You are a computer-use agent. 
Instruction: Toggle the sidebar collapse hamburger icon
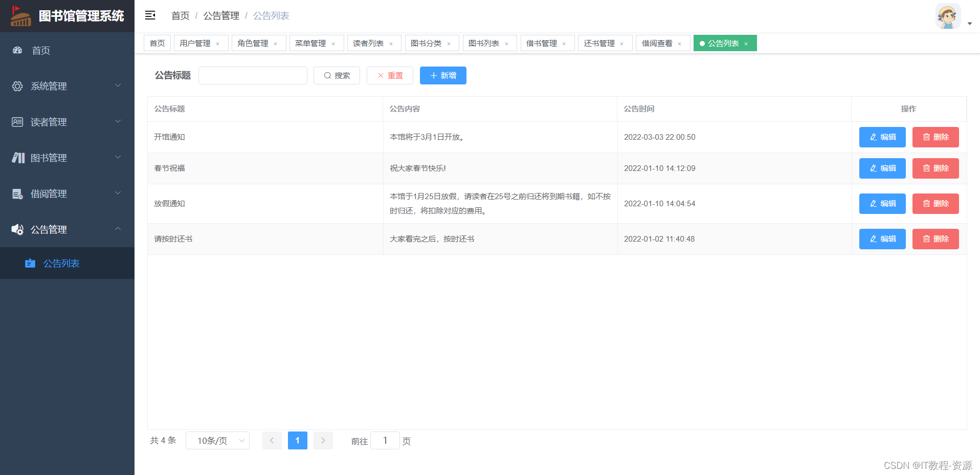[150, 15]
